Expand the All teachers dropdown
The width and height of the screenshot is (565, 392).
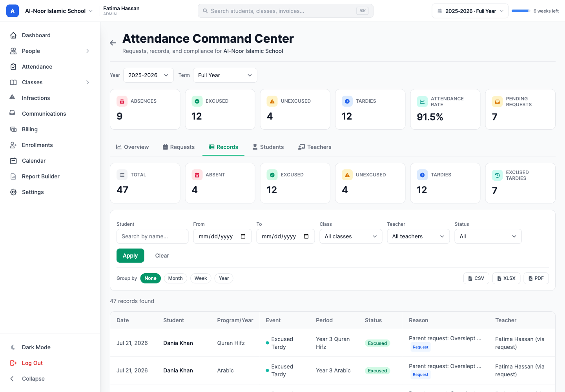pyautogui.click(x=418, y=236)
